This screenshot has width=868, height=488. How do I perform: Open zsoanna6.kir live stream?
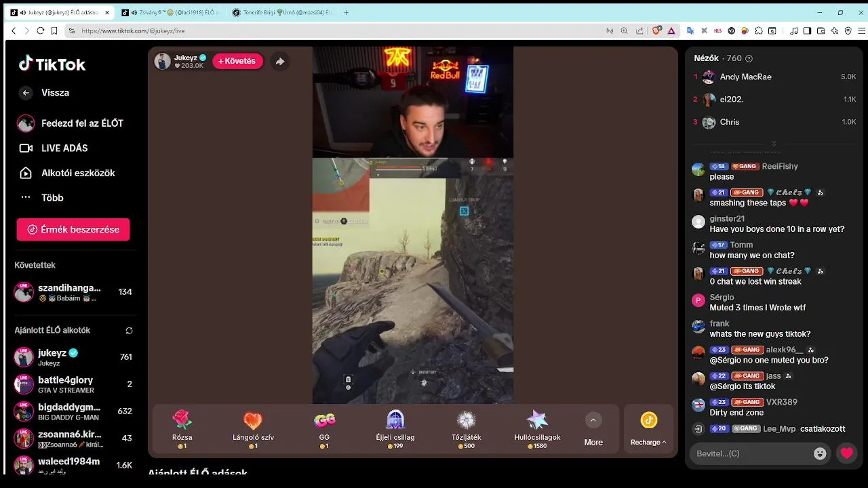click(73, 439)
